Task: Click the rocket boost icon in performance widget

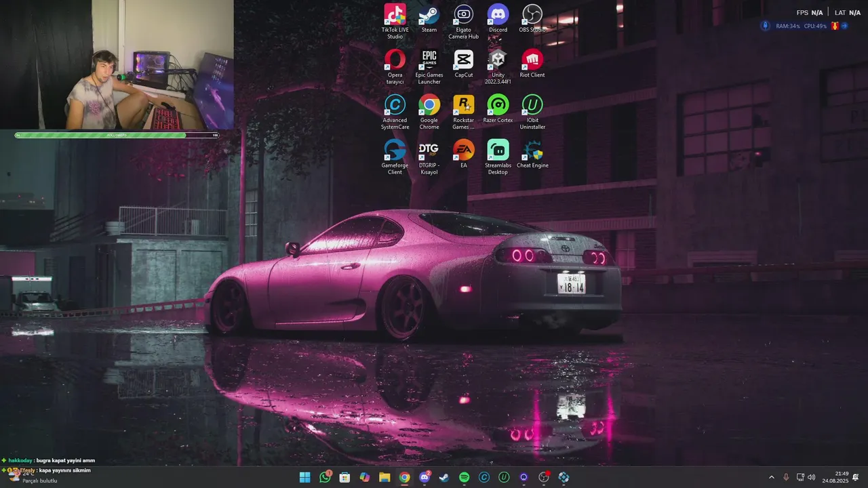Action: [x=765, y=26]
